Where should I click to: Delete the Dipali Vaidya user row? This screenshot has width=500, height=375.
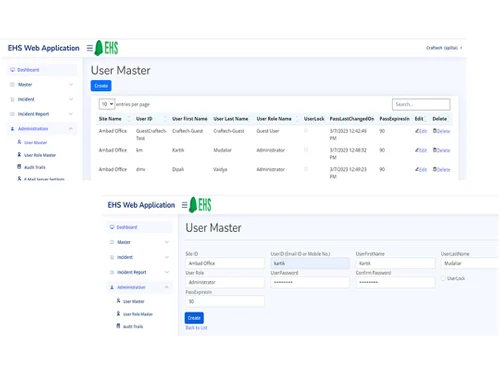[441, 170]
